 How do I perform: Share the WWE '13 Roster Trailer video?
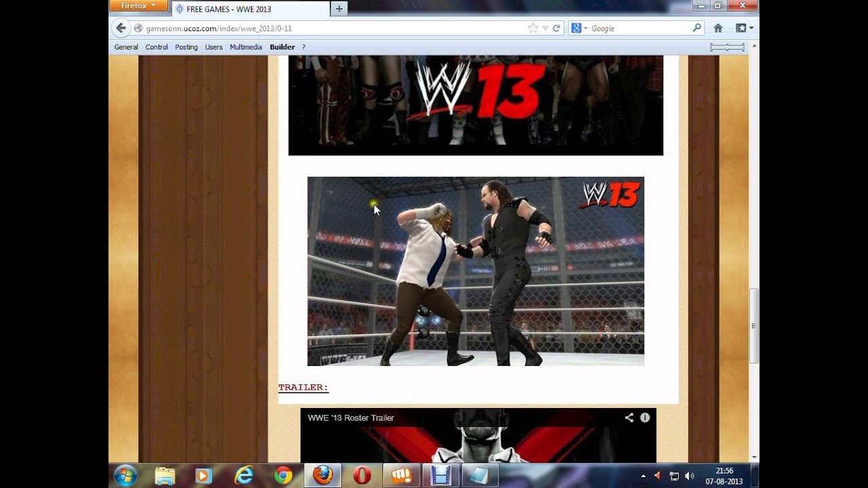(x=629, y=418)
